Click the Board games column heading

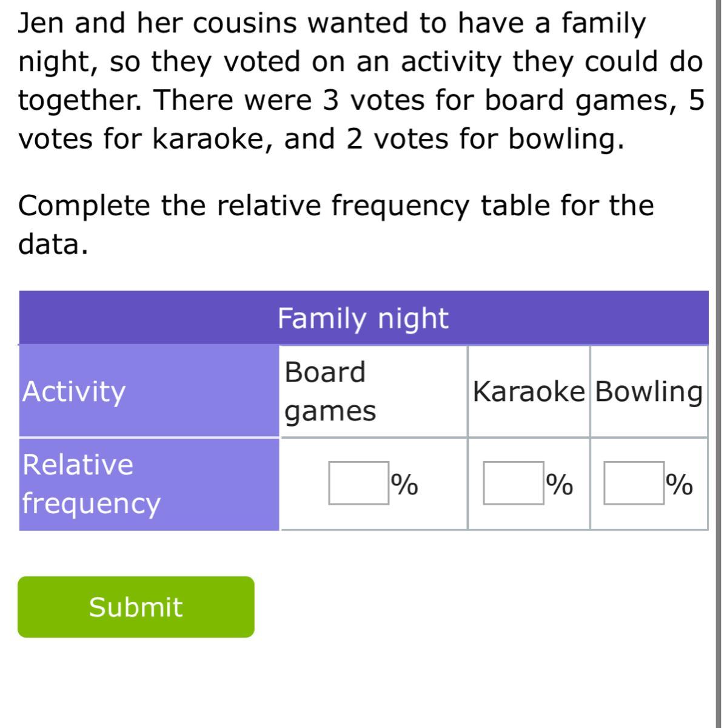click(x=330, y=391)
